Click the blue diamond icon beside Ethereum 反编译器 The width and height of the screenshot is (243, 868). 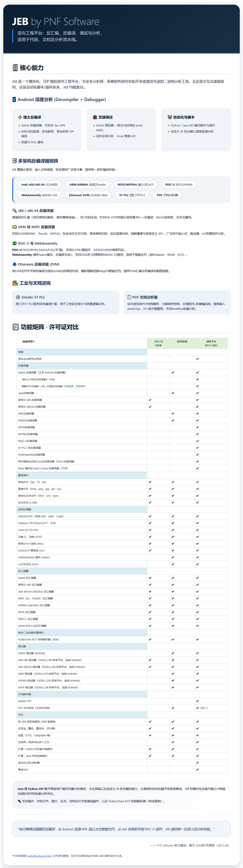[x=15, y=264]
